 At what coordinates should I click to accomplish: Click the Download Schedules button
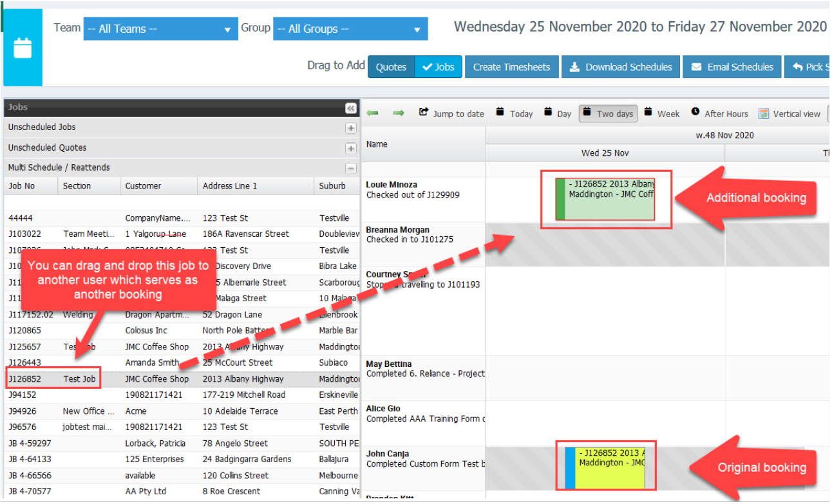click(621, 67)
